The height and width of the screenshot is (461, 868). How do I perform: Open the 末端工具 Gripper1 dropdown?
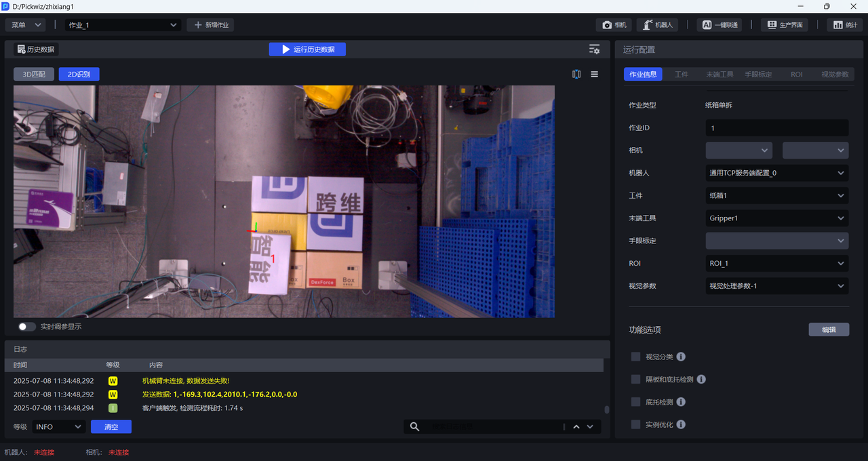pyautogui.click(x=776, y=218)
